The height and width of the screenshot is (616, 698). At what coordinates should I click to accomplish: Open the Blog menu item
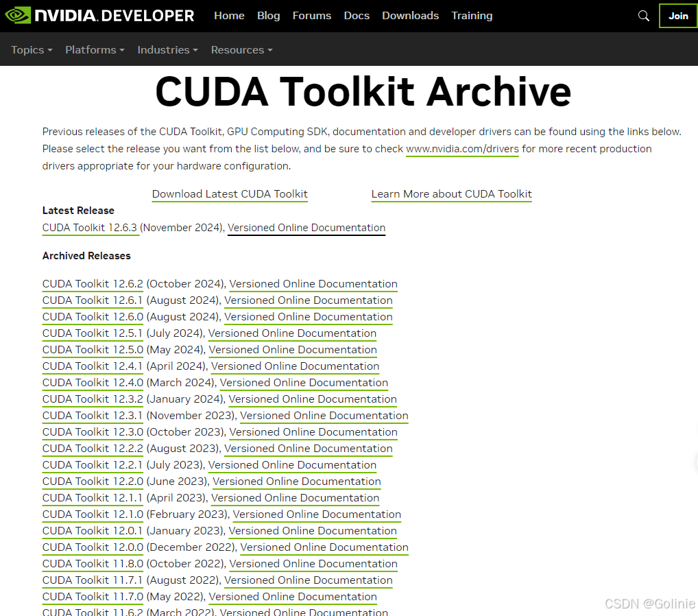tap(268, 16)
